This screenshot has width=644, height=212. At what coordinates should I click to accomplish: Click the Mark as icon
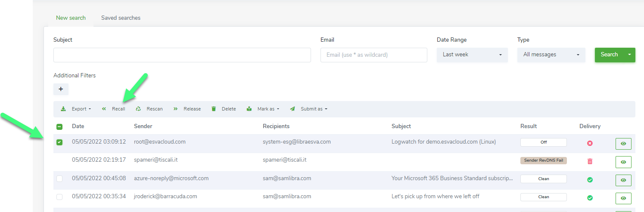click(249, 109)
